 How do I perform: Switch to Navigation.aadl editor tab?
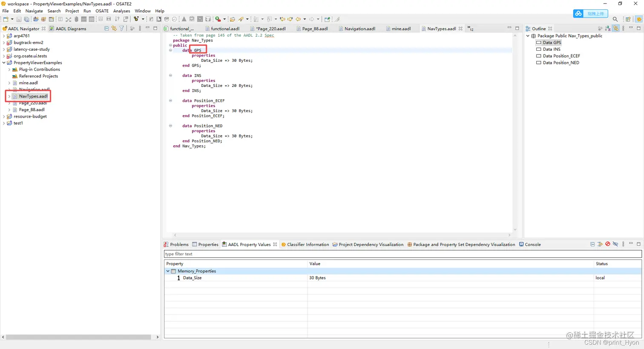pyautogui.click(x=357, y=29)
